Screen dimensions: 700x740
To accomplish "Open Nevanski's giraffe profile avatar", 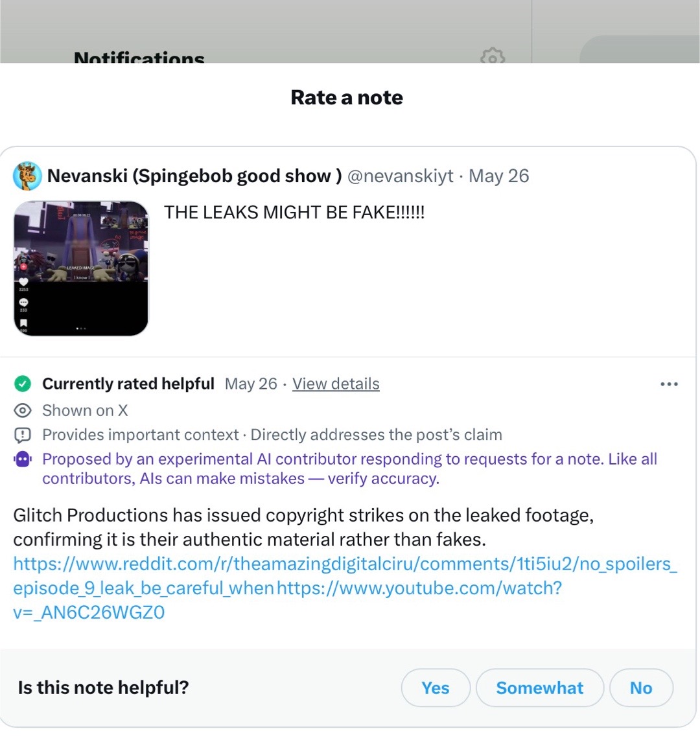I will coord(27,176).
